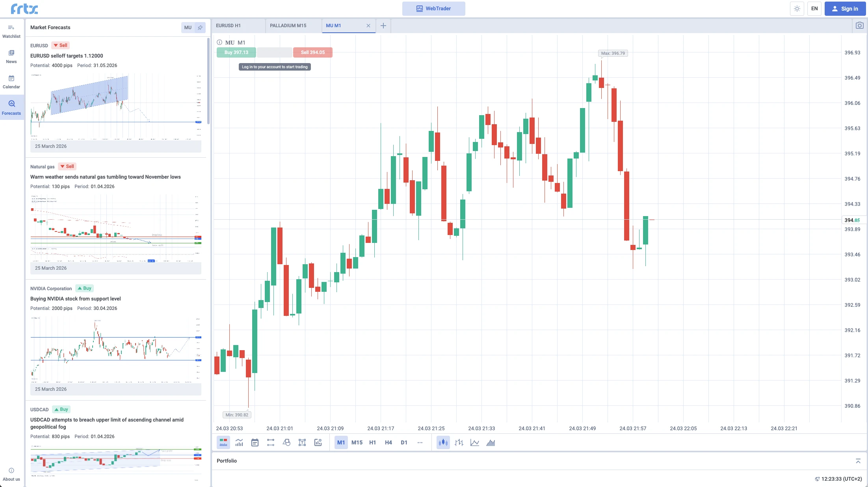This screenshot has height=487, width=868.
Task: Expand the Portfolio panel chevron
Action: point(858,461)
